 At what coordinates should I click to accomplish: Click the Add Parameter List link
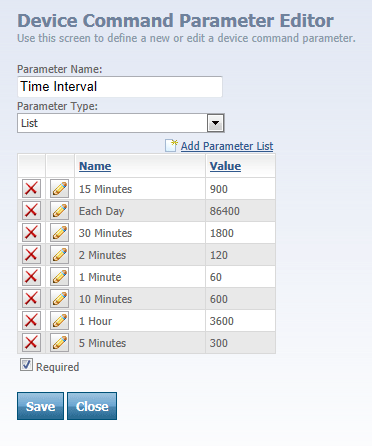227,146
